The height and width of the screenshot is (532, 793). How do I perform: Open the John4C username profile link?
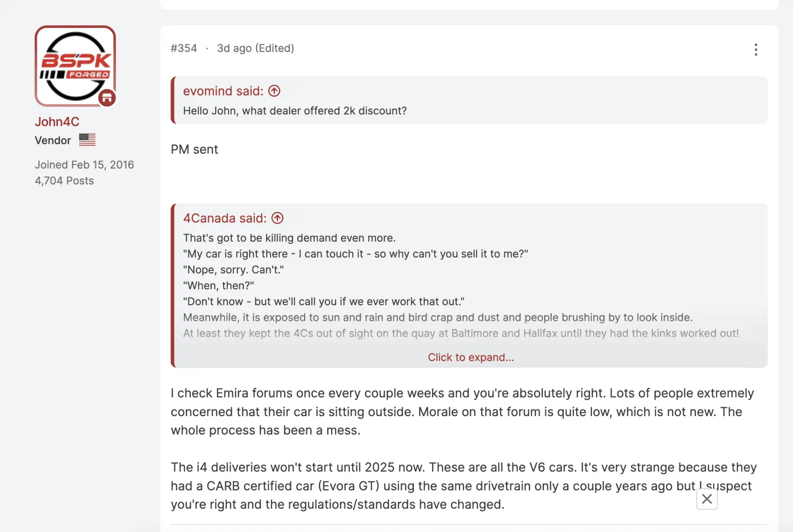point(57,122)
